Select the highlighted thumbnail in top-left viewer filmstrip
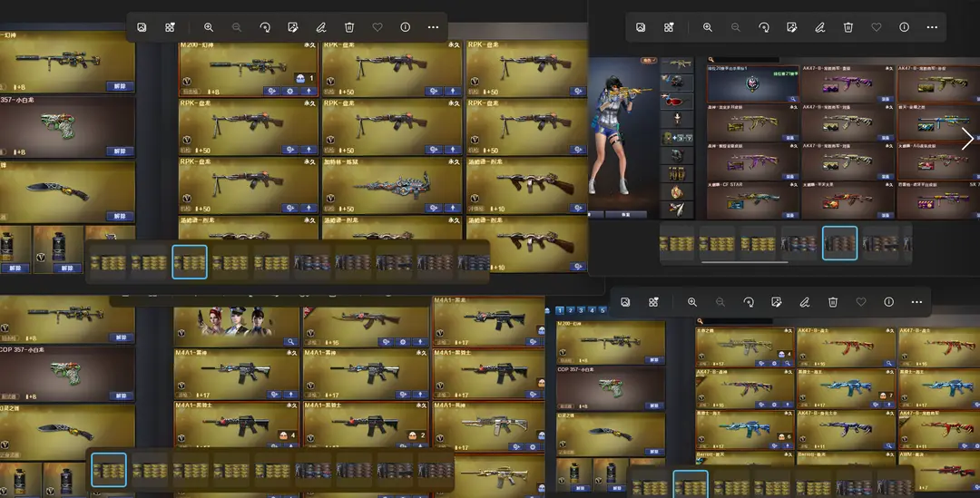Viewport: 980px width, 498px height. tap(190, 262)
